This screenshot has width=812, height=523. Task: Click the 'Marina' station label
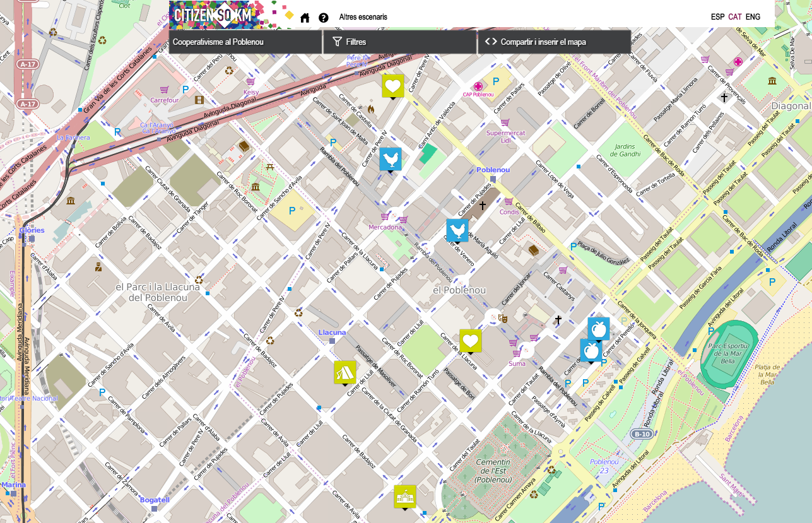click(x=13, y=485)
